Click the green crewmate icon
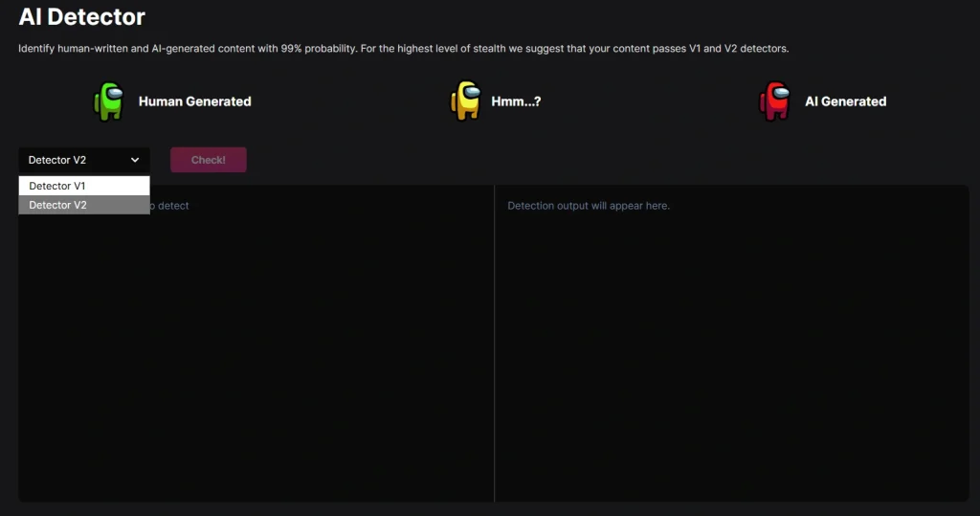Screen dimensions: 980x516 pyautogui.click(x=108, y=101)
